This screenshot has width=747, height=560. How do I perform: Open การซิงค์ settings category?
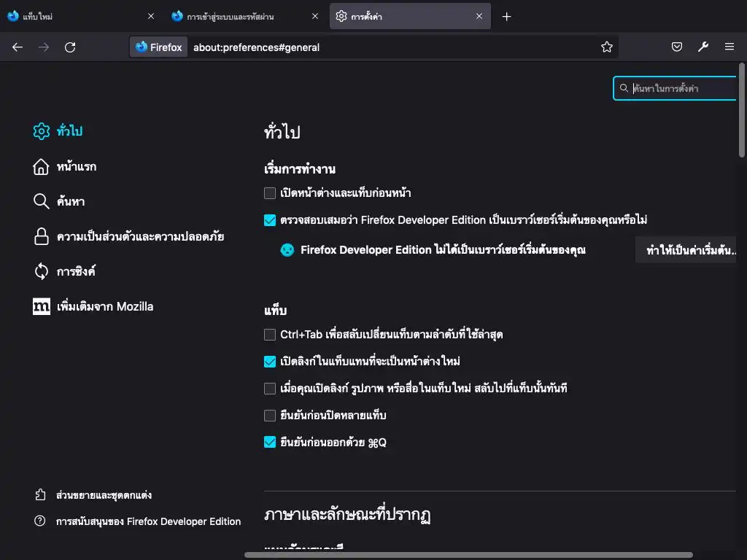point(76,271)
